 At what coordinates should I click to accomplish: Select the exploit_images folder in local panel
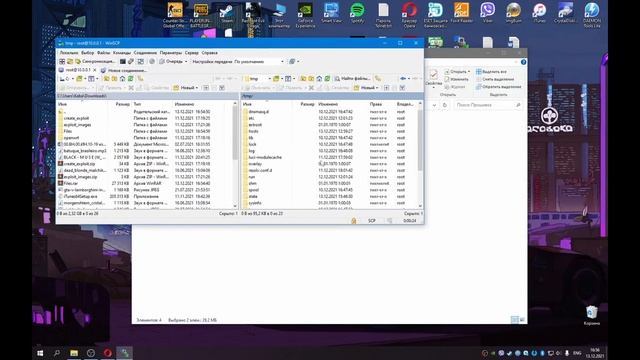77,124
